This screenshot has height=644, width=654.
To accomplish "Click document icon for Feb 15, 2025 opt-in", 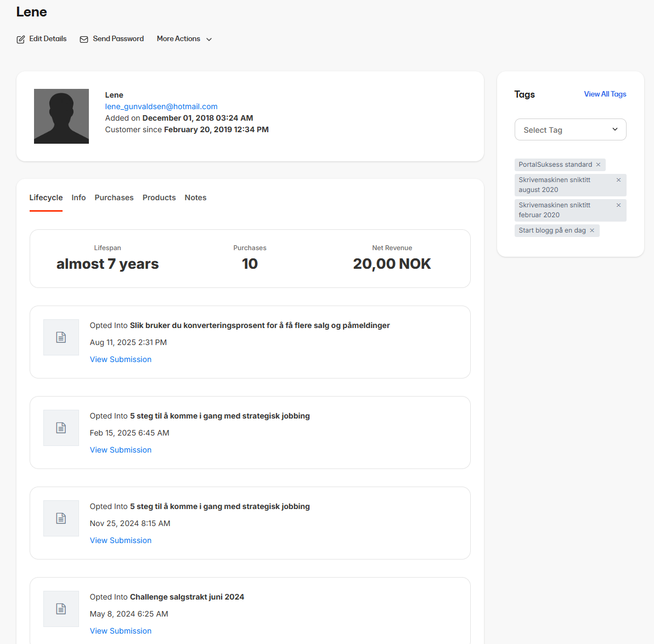I will point(61,427).
